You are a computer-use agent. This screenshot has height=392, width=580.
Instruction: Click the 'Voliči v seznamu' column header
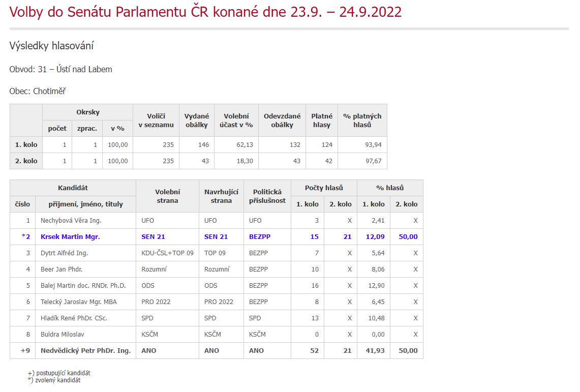(156, 120)
